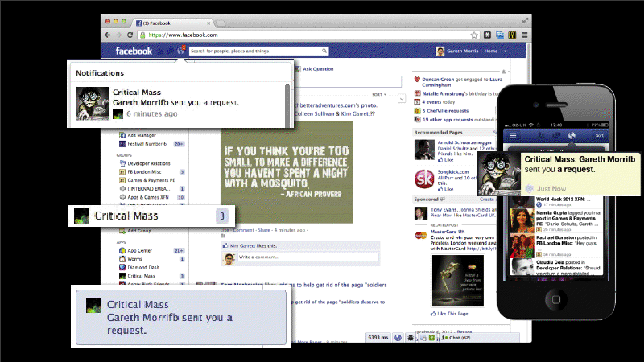Tap the globe icon in the phone app
The height and width of the screenshot is (362, 644).
coord(571,135)
